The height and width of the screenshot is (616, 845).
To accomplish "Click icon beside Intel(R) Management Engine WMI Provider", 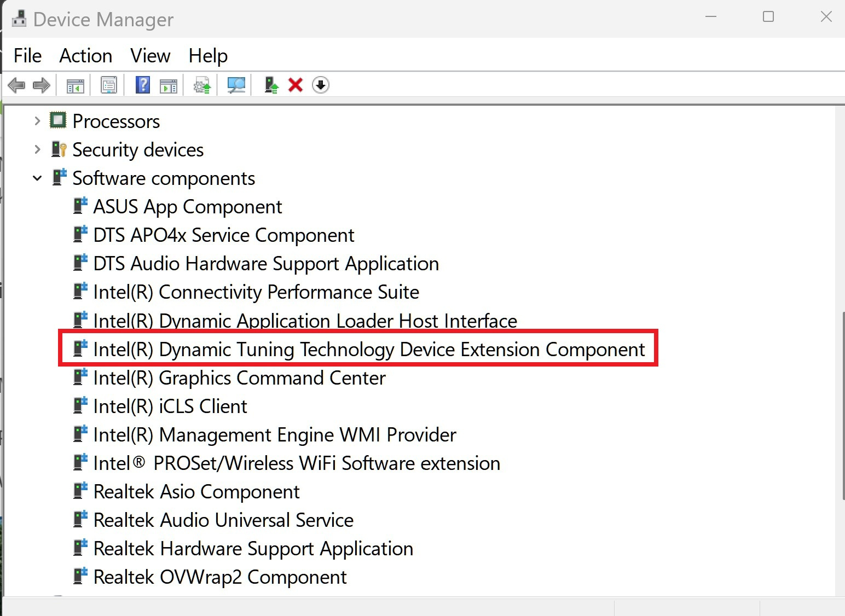I will (80, 434).
